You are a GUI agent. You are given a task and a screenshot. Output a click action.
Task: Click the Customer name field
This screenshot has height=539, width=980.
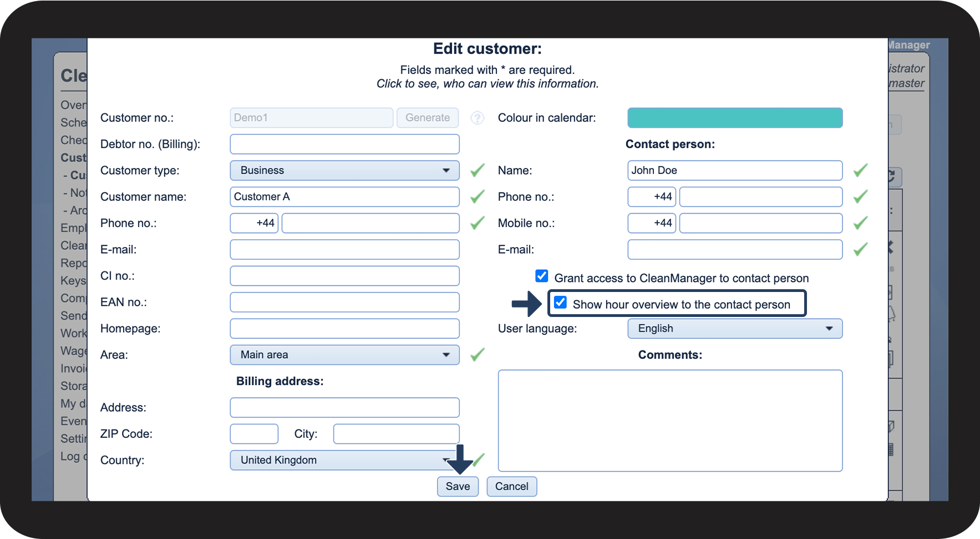(344, 197)
